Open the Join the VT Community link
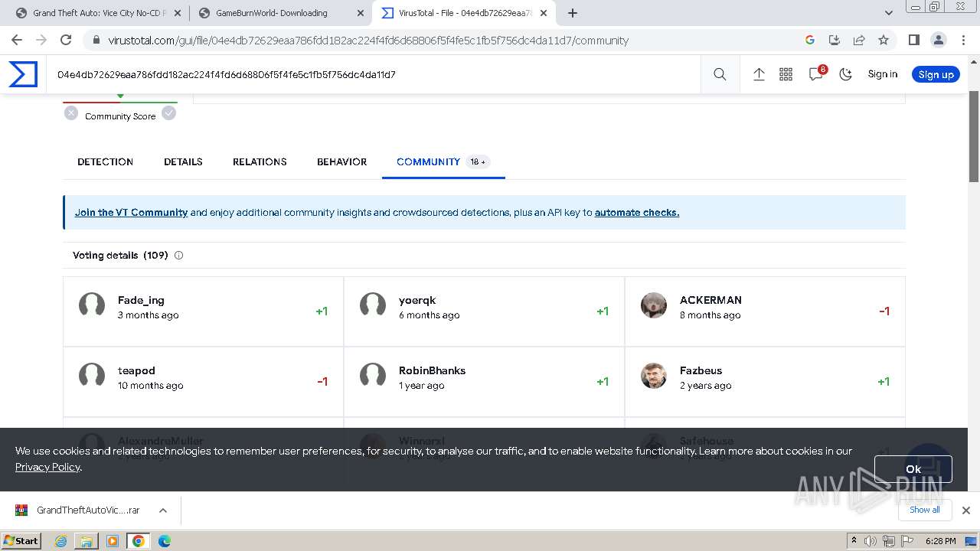The width and height of the screenshot is (980, 551). point(131,213)
